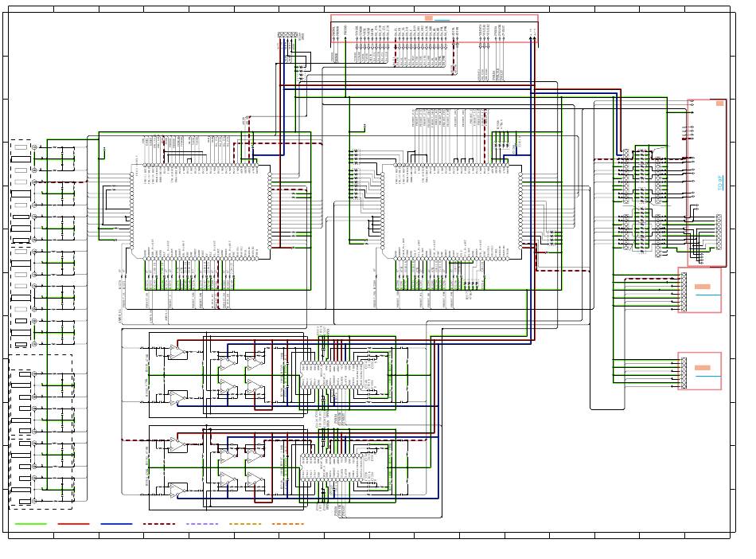Image resolution: width=756 pixels, height=559 pixels.
Task: Select the large left IC chip body
Action: coord(202,213)
